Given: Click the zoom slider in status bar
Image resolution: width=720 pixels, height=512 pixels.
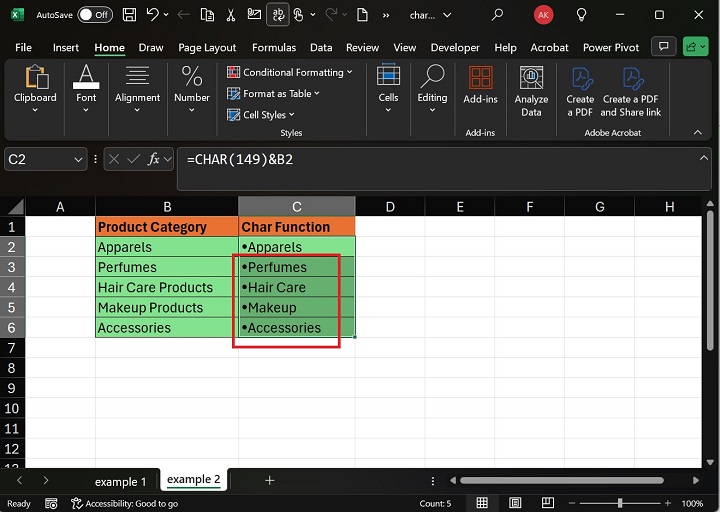Looking at the screenshot, I should coord(620,503).
